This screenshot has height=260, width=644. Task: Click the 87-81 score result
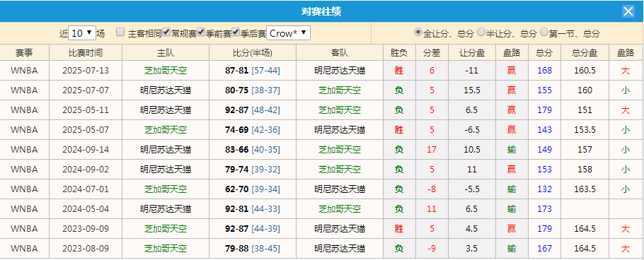point(237,71)
